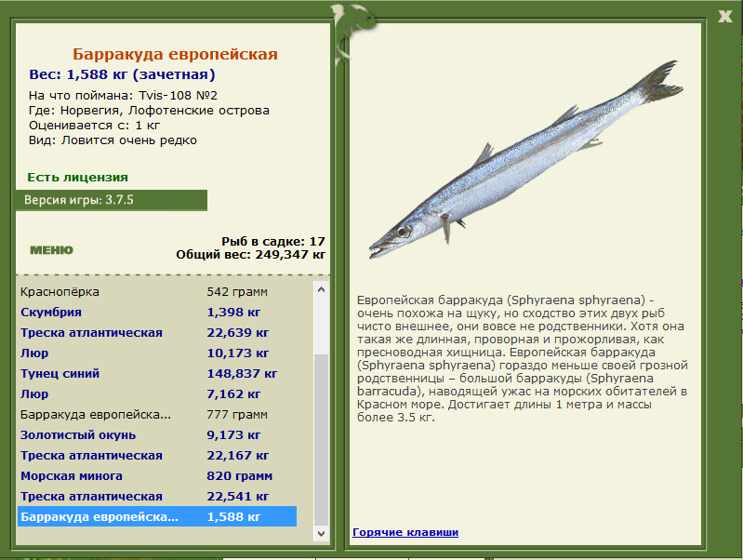Click the Вид: Ловится очень редко line

click(x=113, y=140)
